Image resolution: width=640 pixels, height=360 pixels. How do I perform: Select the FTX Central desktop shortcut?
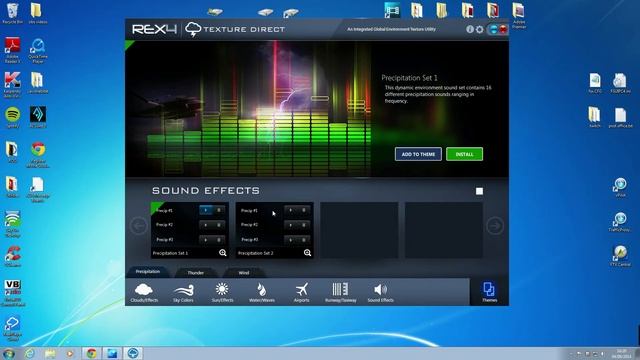pos(620,256)
